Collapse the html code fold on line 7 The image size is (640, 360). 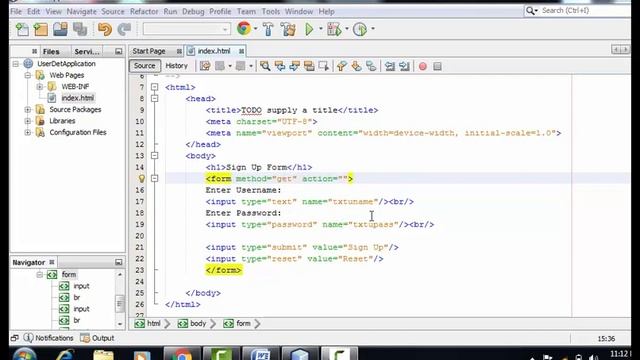[154, 87]
